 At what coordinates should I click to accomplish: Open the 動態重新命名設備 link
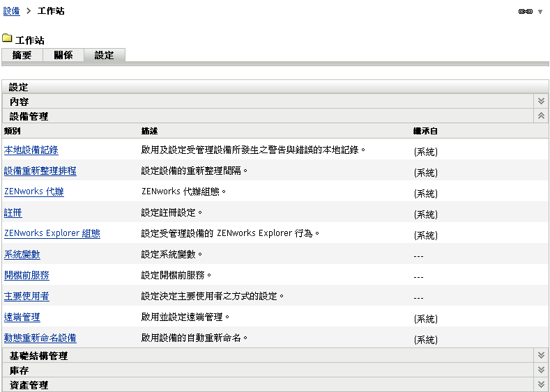[40, 338]
